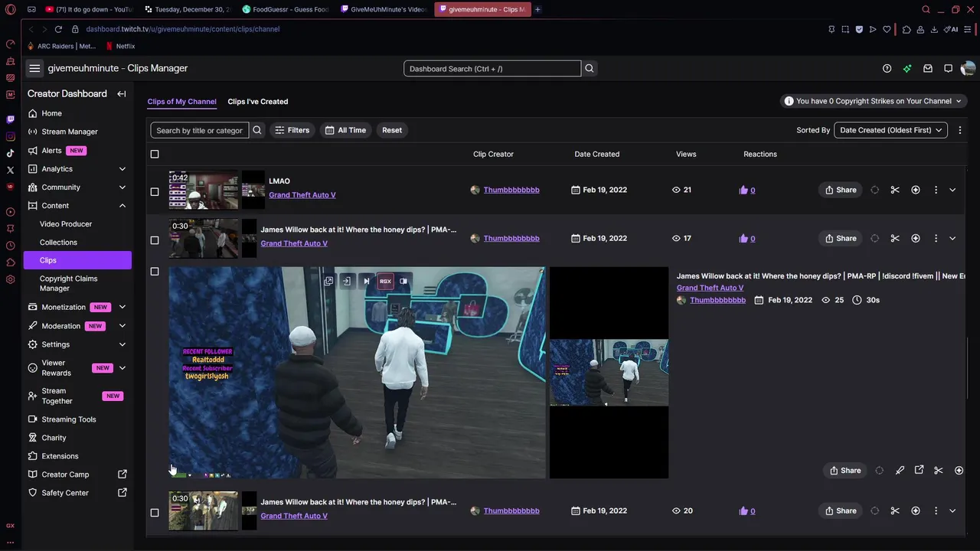Open Netflix bookmark in bookmarks bar
Image resolution: width=980 pixels, height=551 pixels.
[120, 46]
